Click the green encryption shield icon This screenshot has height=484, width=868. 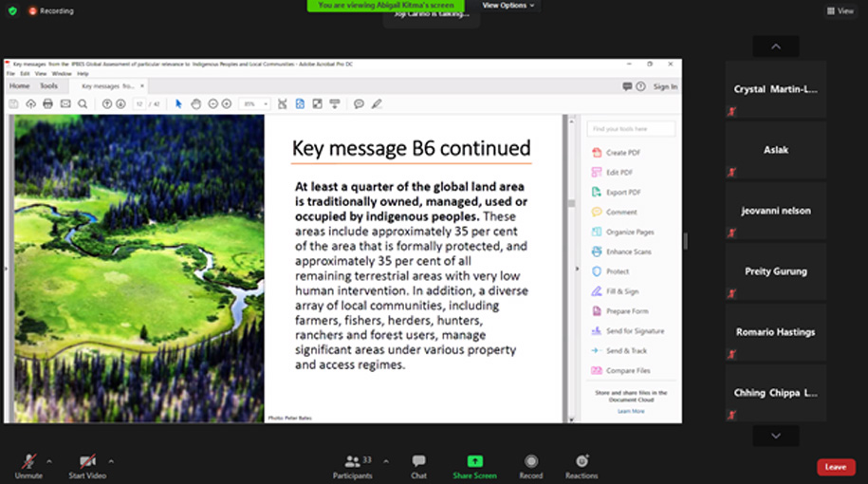(x=12, y=10)
